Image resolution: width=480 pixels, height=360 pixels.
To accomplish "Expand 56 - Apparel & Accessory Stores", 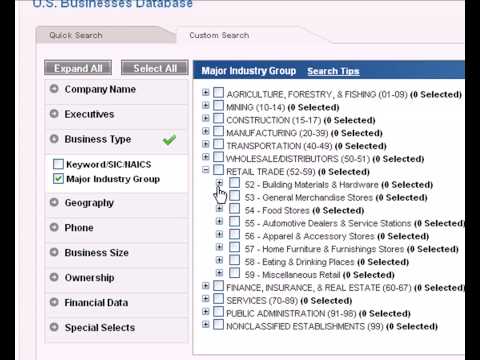I will tap(219, 234).
